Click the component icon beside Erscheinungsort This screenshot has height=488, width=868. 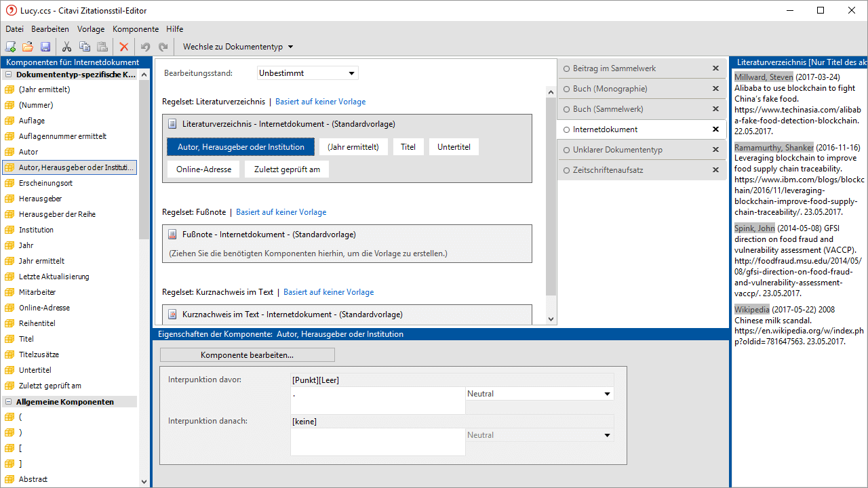(x=9, y=183)
